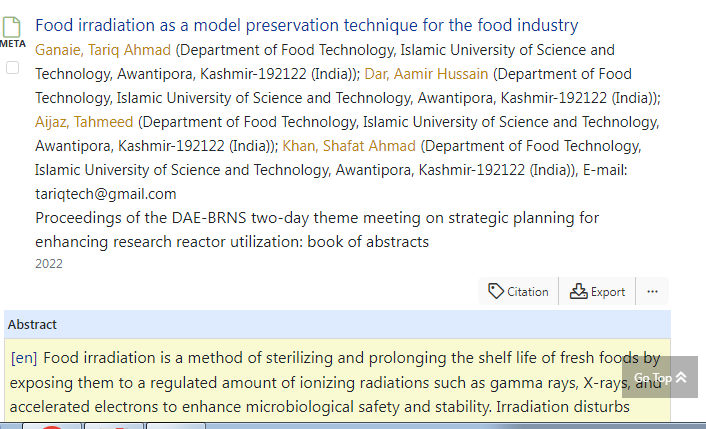
Task: Select author Khan, Shafat Ahmad
Action: click(x=349, y=146)
